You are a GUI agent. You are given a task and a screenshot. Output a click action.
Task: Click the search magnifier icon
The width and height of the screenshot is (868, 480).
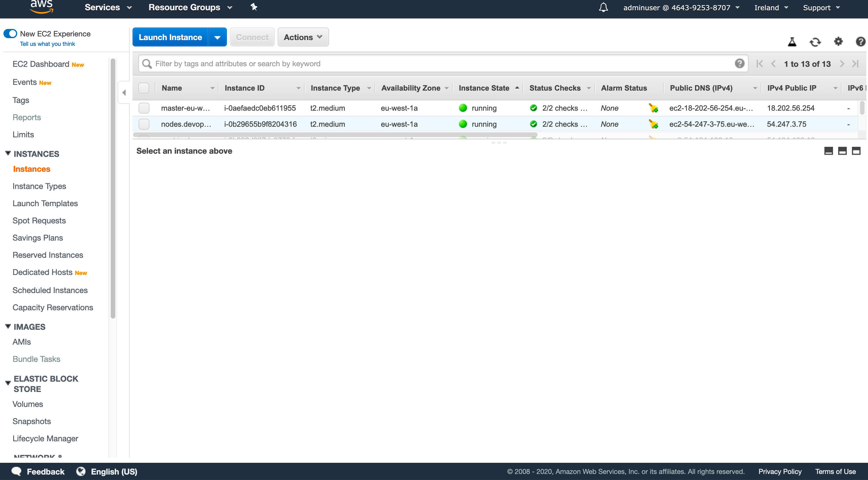tap(147, 64)
